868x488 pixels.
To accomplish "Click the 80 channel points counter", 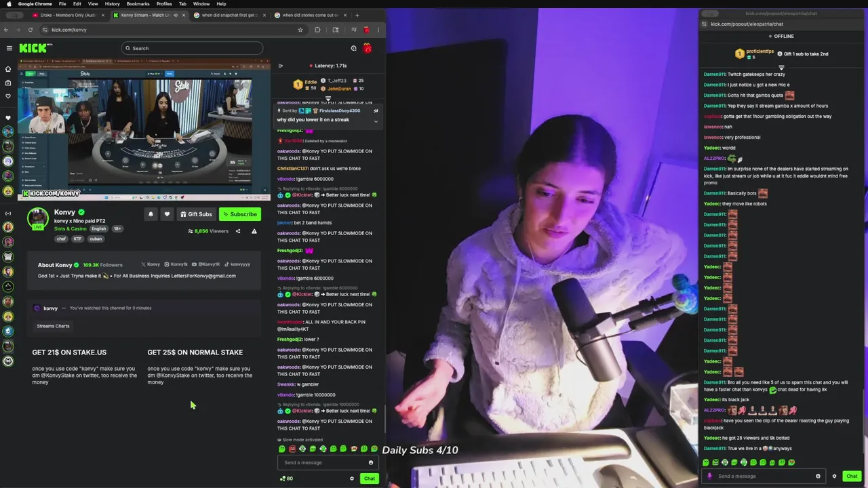I will (x=286, y=479).
